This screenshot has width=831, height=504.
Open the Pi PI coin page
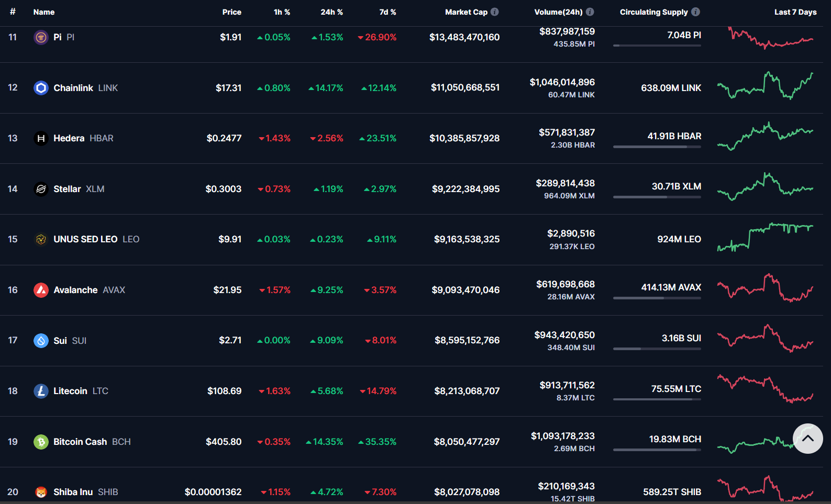tap(64, 37)
